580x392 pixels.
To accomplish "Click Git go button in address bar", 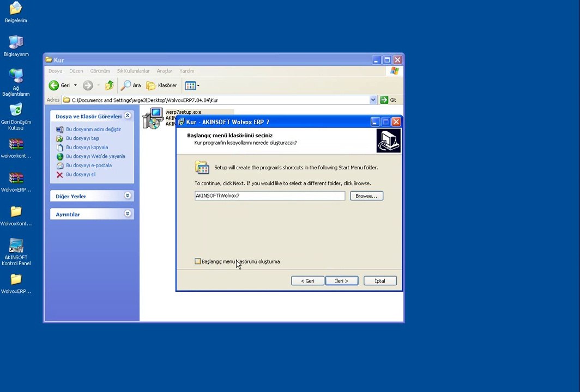I will [x=389, y=100].
